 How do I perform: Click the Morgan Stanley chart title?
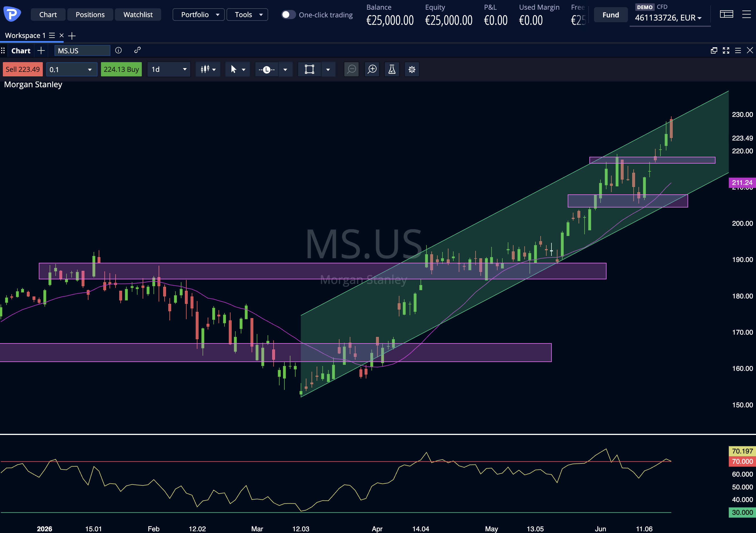click(33, 85)
